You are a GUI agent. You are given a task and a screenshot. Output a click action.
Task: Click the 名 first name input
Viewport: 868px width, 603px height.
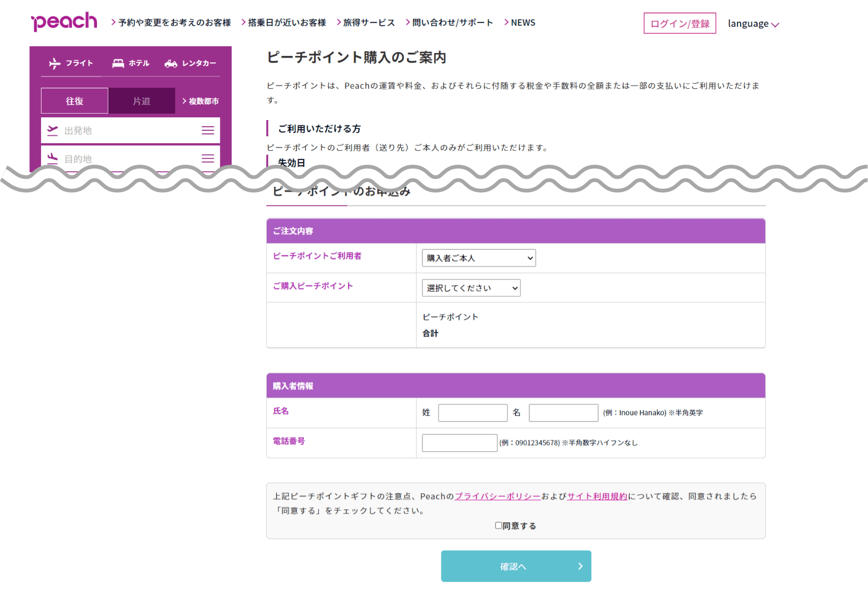563,413
